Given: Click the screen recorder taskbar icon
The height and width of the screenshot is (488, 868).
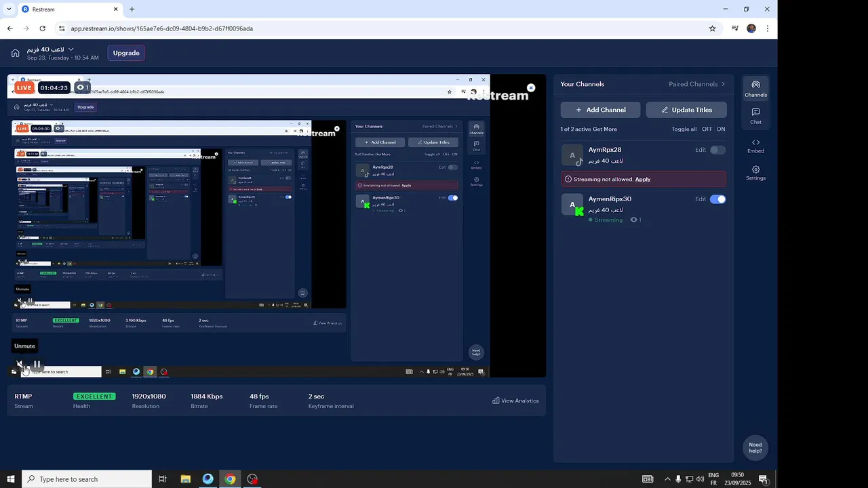Looking at the screenshot, I should (252, 479).
